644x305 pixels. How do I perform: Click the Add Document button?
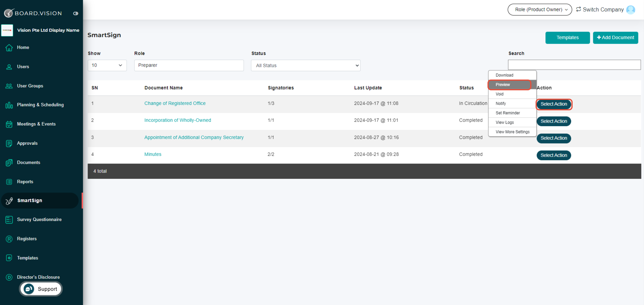coord(615,38)
